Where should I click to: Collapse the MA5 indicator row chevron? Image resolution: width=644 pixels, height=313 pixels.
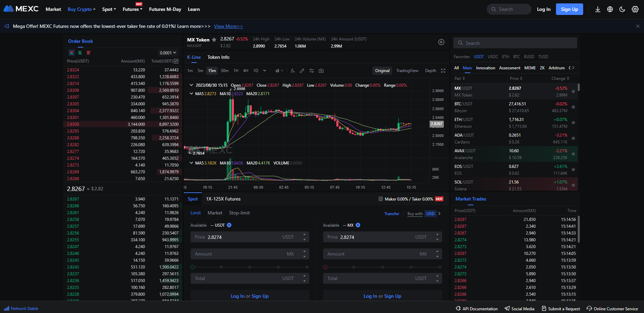click(x=191, y=93)
